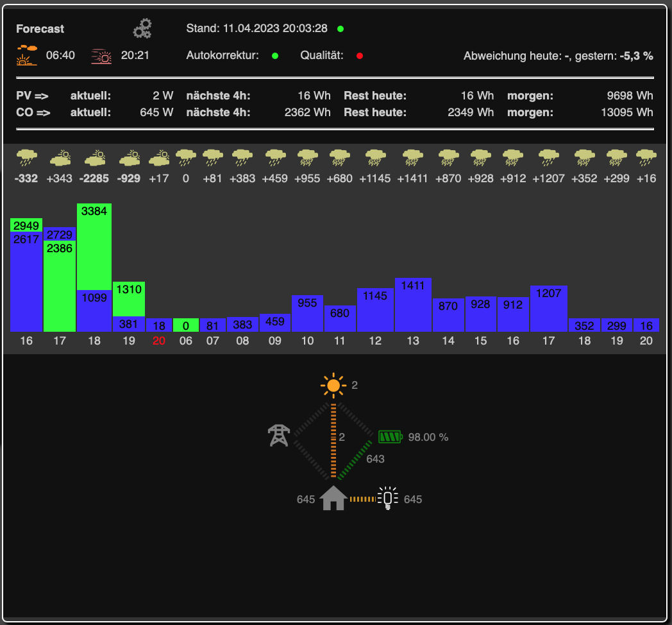Select the rain cloud above +912
The height and width of the screenshot is (625, 672).
pyautogui.click(x=513, y=158)
